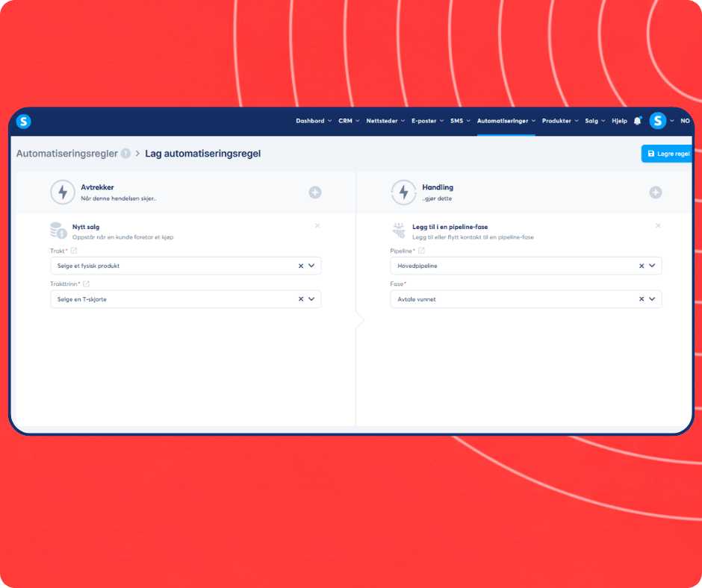Click the Avtale vunnet field
702x588 pixels.
tap(526, 299)
